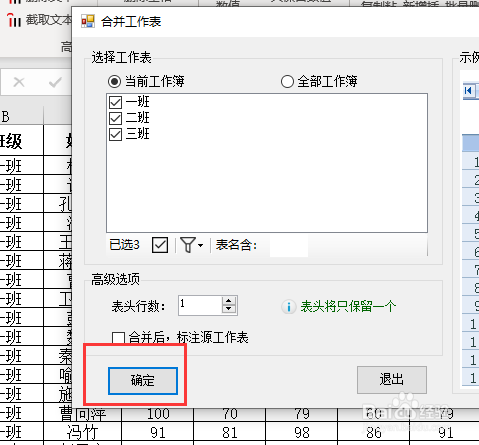This screenshot has width=479, height=445.
Task: Increase 表头行数 with the up arrow
Action: [x=229, y=301]
